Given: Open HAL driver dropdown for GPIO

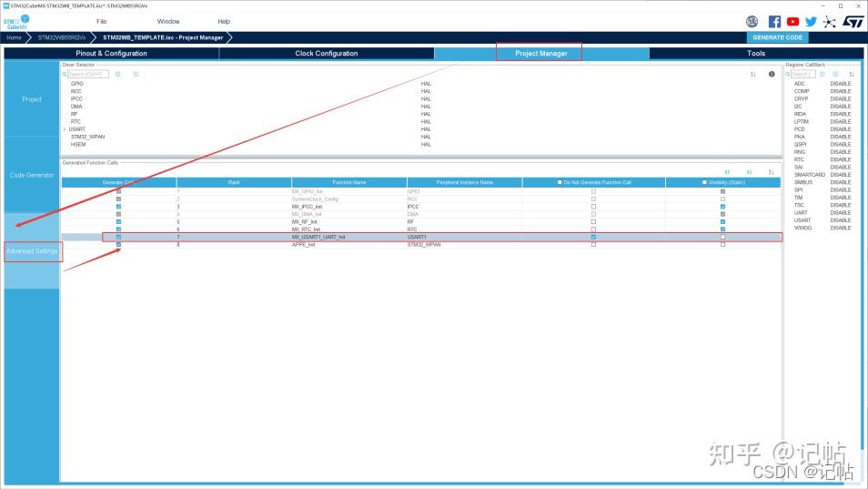Looking at the screenshot, I should pyautogui.click(x=426, y=84).
